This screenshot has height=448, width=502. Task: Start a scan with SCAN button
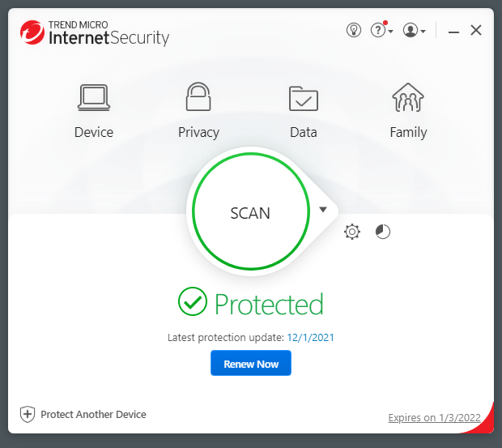tap(250, 213)
